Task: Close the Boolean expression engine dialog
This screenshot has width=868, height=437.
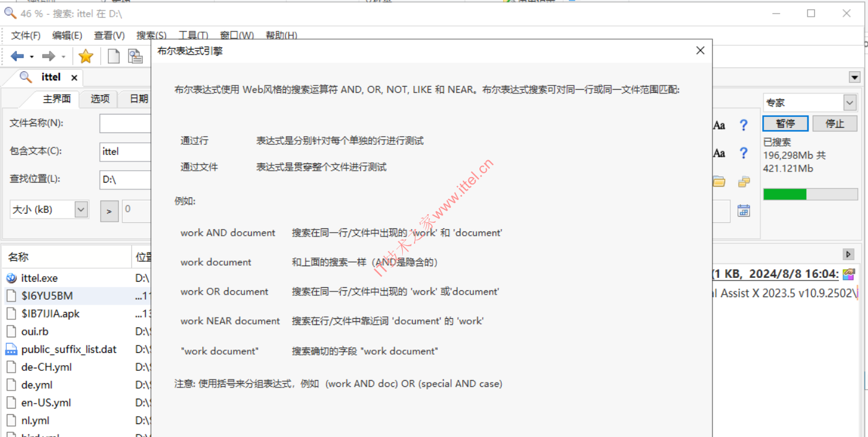Action: coord(700,51)
